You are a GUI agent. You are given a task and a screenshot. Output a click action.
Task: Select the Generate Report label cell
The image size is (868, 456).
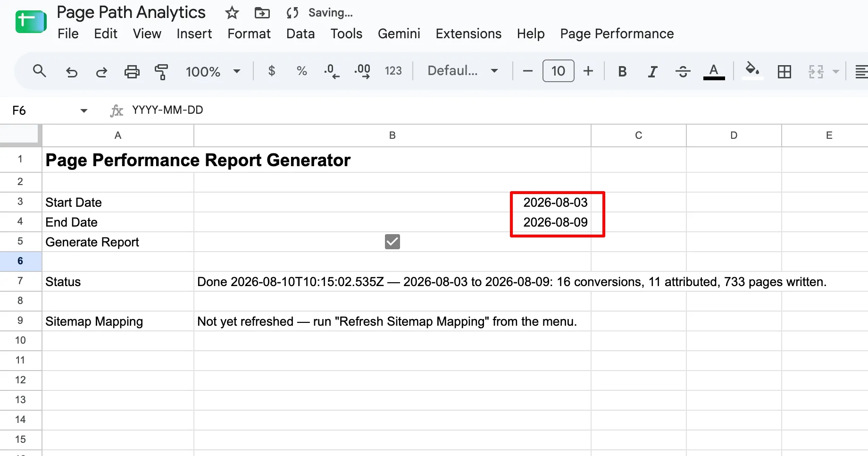click(x=118, y=242)
